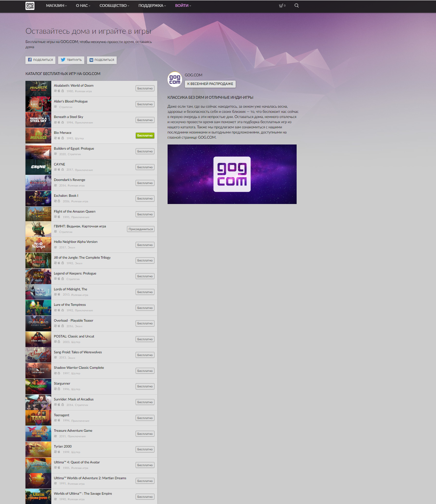Open the Builders of Egypt: Prologue title
Viewport: 436px width, 504px height.
tap(74, 149)
